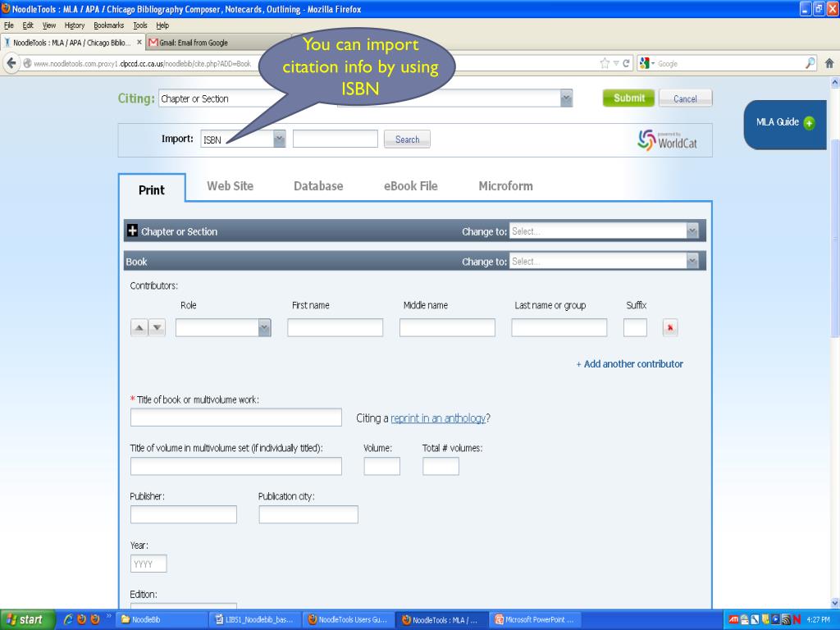Switch to Microsoft PowerPoint taskbar item
The image size is (840, 630).
(x=535, y=620)
